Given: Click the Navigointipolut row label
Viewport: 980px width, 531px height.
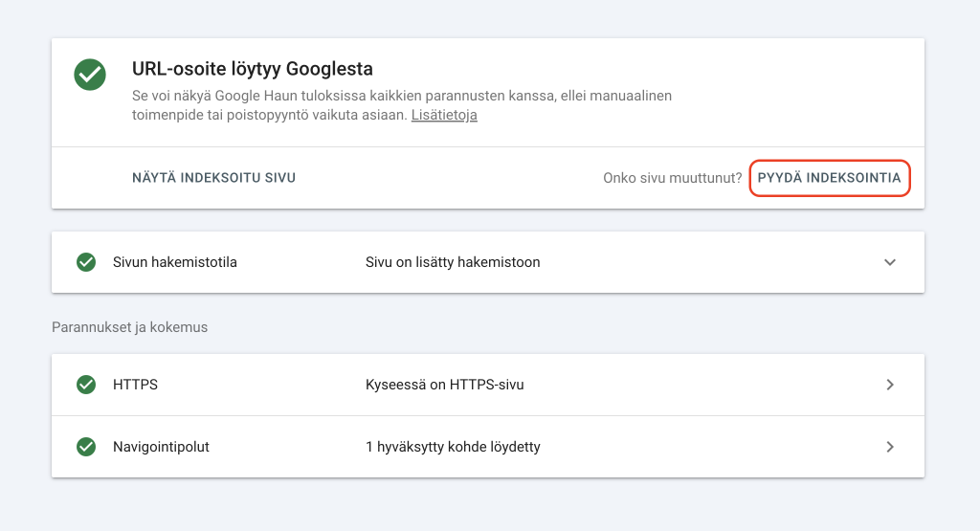Looking at the screenshot, I should click(161, 447).
